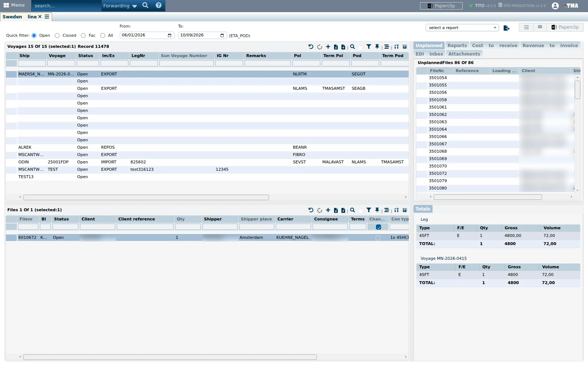Click the pin icon in the Voyages toolbar
The height and width of the screenshot is (368, 588).
pyautogui.click(x=377, y=47)
